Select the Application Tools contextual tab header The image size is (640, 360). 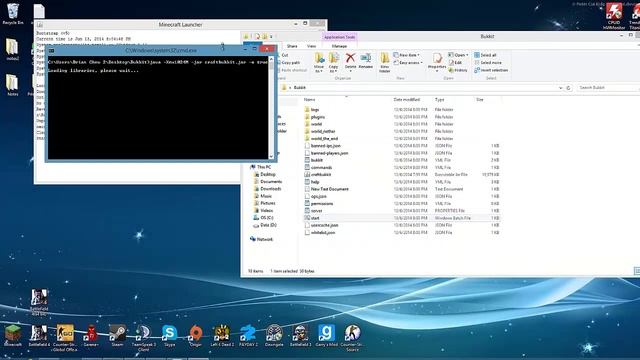(x=340, y=37)
